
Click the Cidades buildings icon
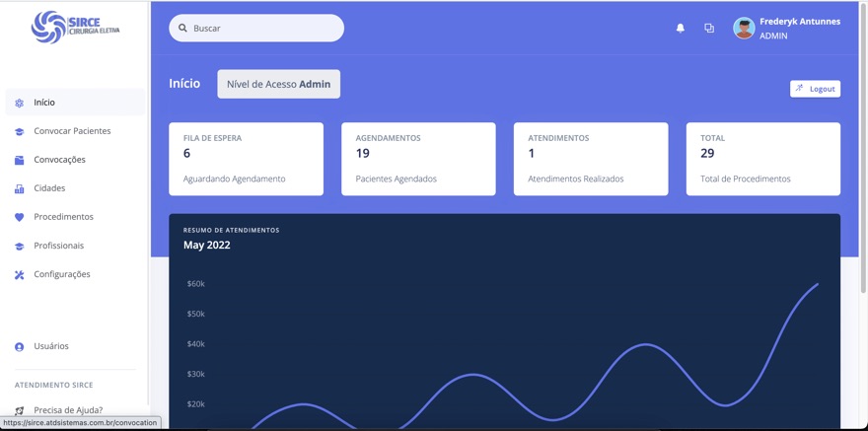pyautogui.click(x=20, y=188)
